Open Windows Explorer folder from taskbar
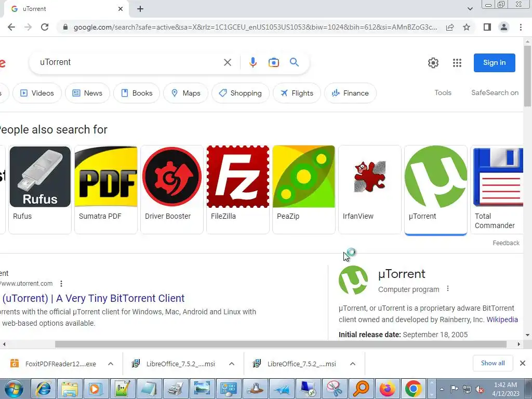The height and width of the screenshot is (399, 532). [70, 389]
